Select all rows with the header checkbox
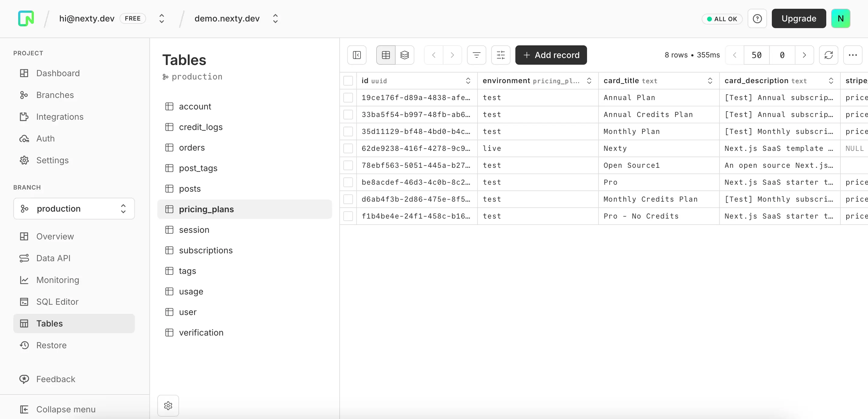This screenshot has width=868, height=419. pyautogui.click(x=348, y=80)
